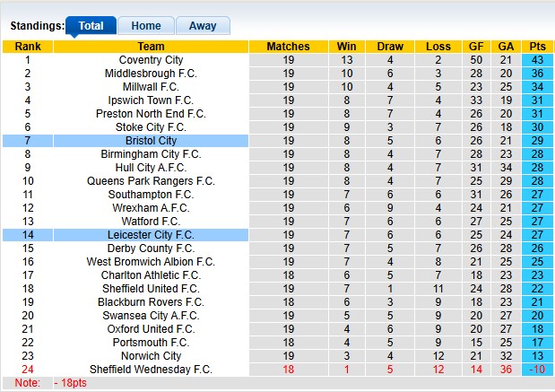Click the -18pts deduction note
555x392 pixels.
(x=69, y=383)
